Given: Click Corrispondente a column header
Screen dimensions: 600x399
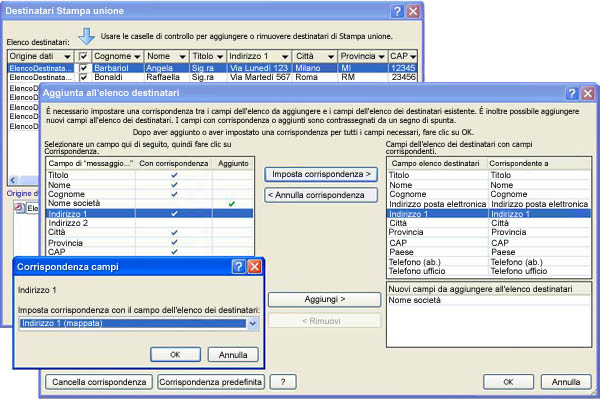Looking at the screenshot, I should [540, 163].
